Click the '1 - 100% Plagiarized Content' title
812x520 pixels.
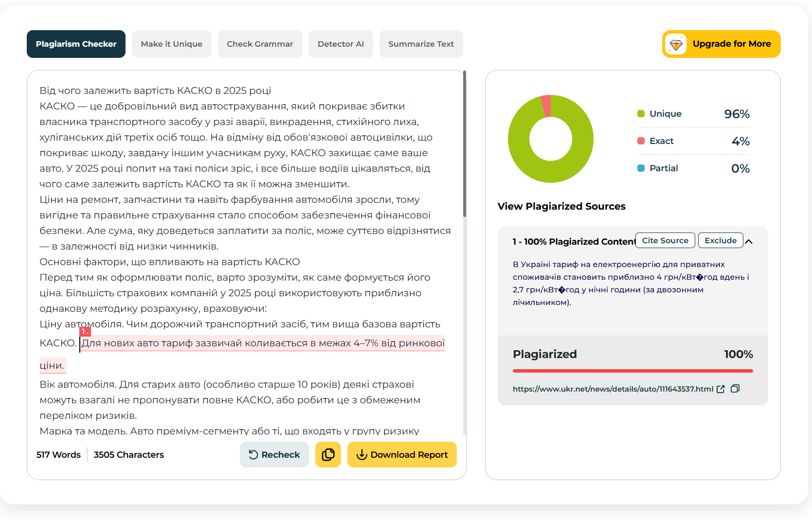pyautogui.click(x=574, y=241)
